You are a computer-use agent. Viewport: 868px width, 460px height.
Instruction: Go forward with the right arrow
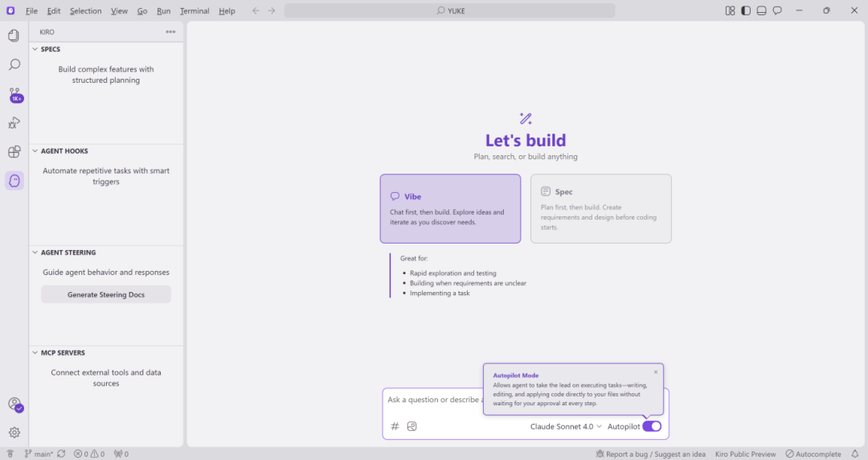(x=272, y=10)
